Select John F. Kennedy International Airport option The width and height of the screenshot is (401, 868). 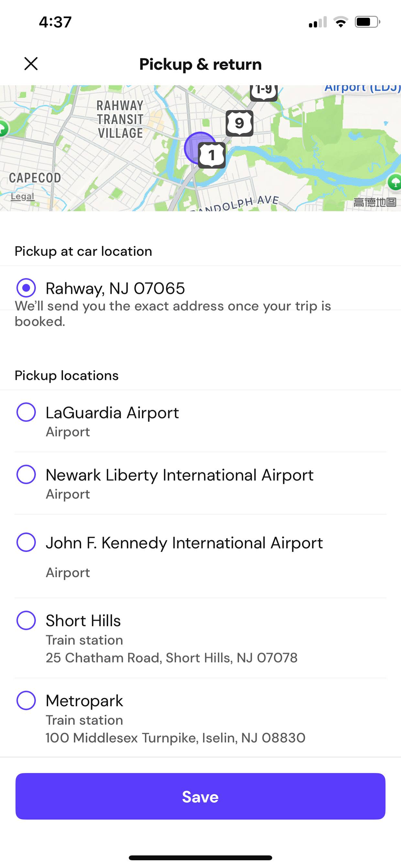(x=26, y=542)
